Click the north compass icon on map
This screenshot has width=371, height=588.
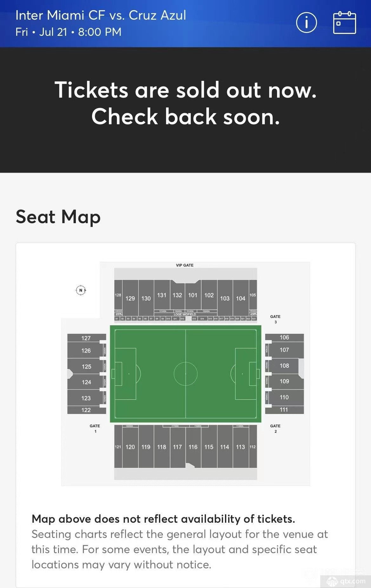(81, 290)
